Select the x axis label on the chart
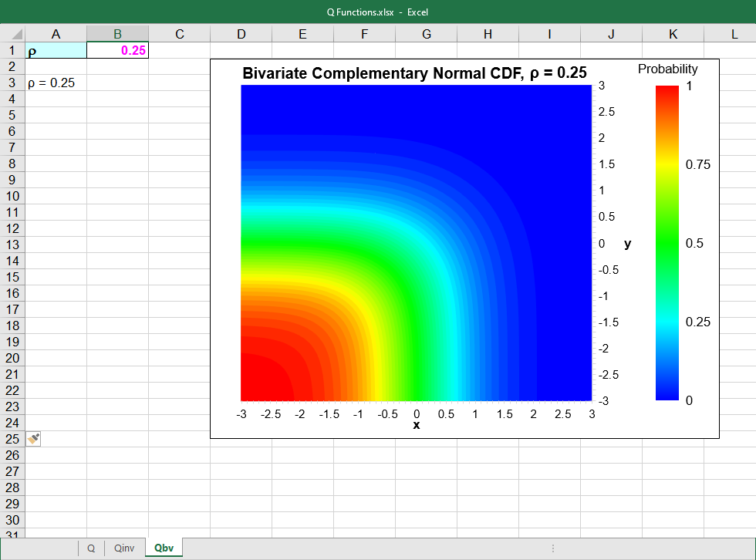 (x=416, y=424)
